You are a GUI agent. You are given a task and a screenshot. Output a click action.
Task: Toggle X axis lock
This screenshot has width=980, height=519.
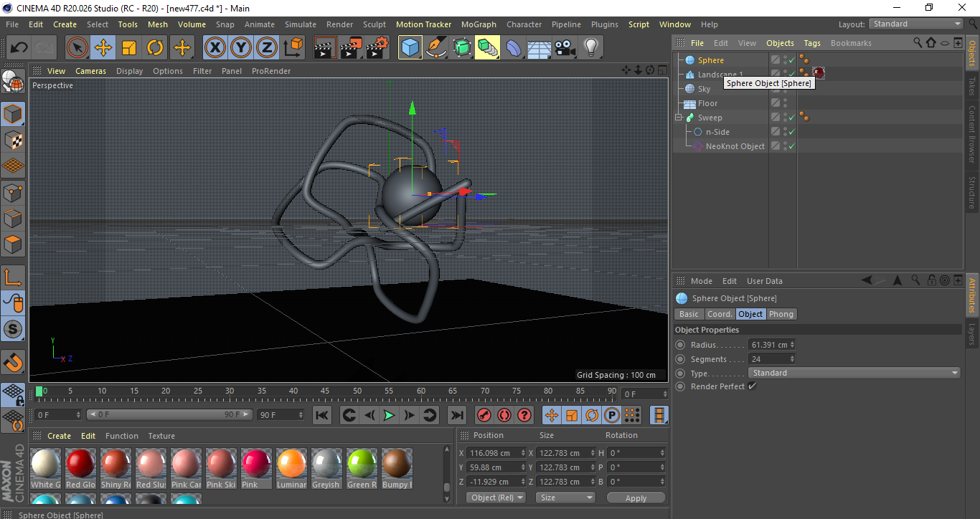click(x=215, y=48)
